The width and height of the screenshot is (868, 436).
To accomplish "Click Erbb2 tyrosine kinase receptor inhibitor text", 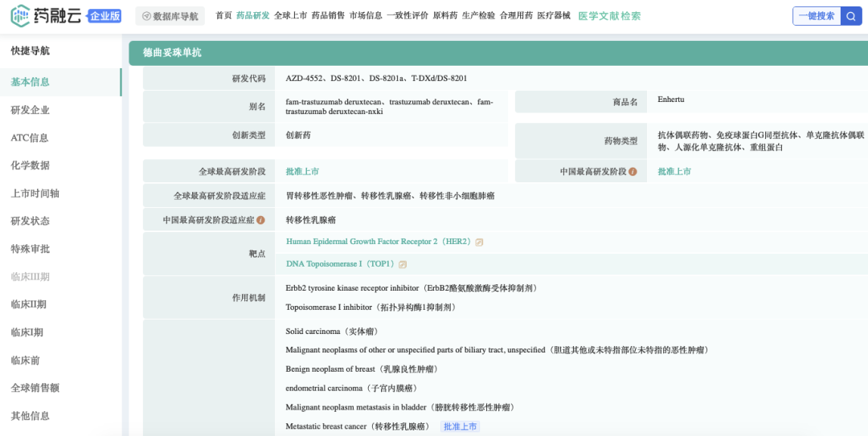I will [411, 288].
